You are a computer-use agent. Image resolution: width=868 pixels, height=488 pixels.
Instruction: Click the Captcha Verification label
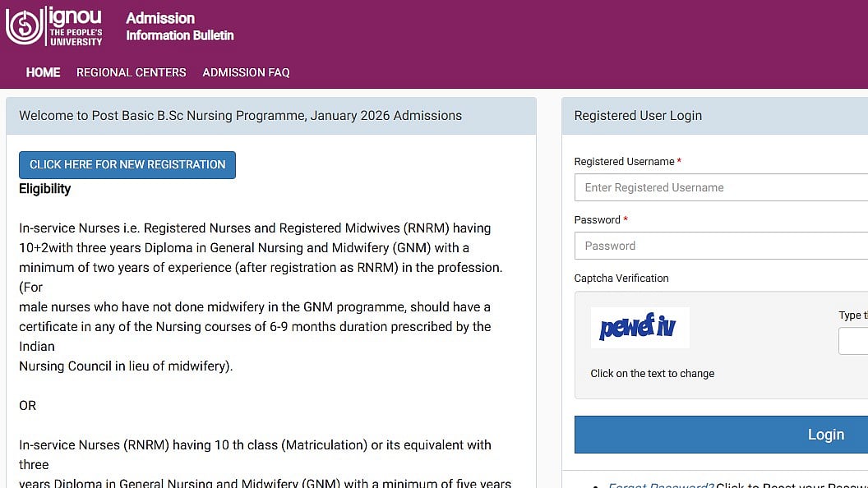[x=621, y=279]
